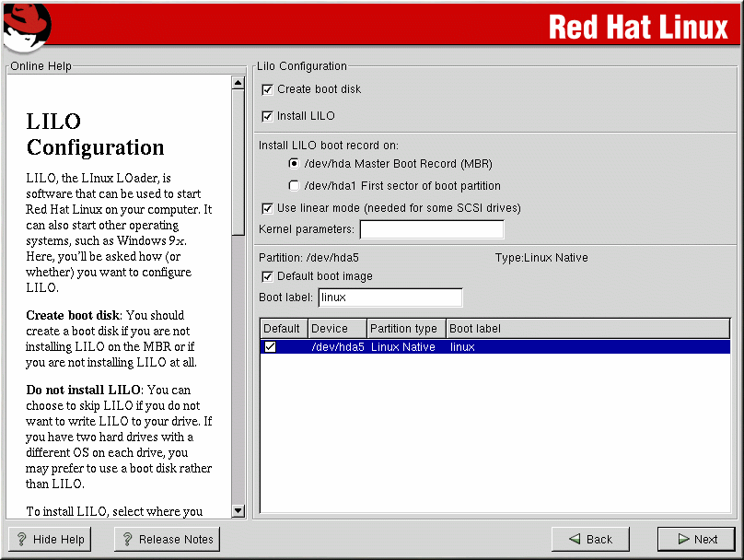
Task: Select the /dev/hda5 Linux Native row
Action: [497, 347]
